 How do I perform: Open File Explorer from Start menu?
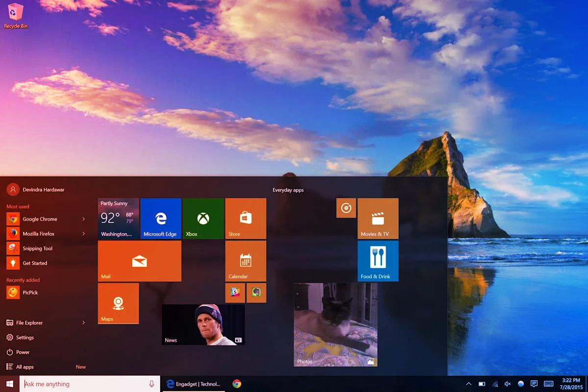[24, 323]
